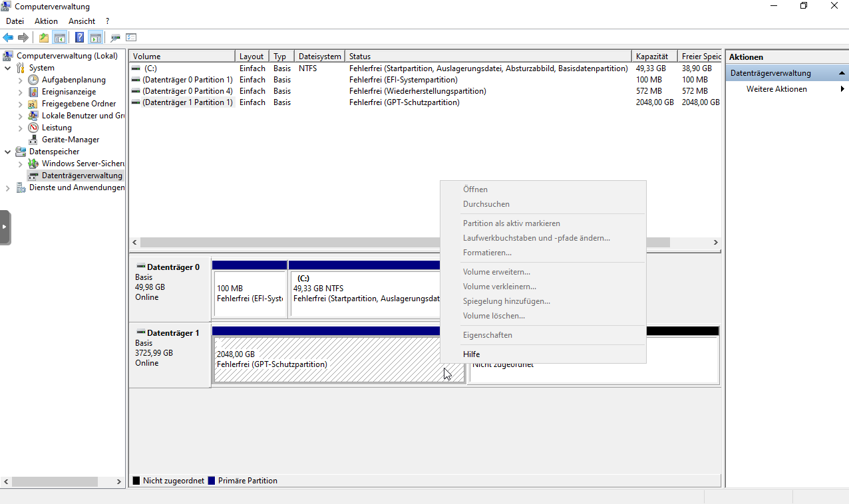
Task: Toggle the action pane toolbar icon
Action: point(96,38)
